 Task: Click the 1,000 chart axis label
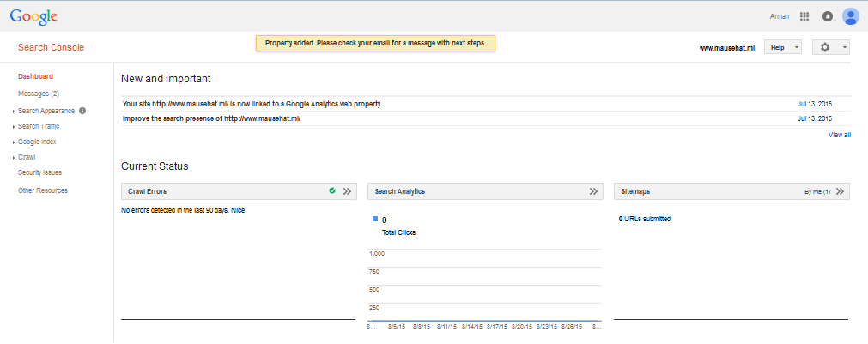(x=376, y=253)
